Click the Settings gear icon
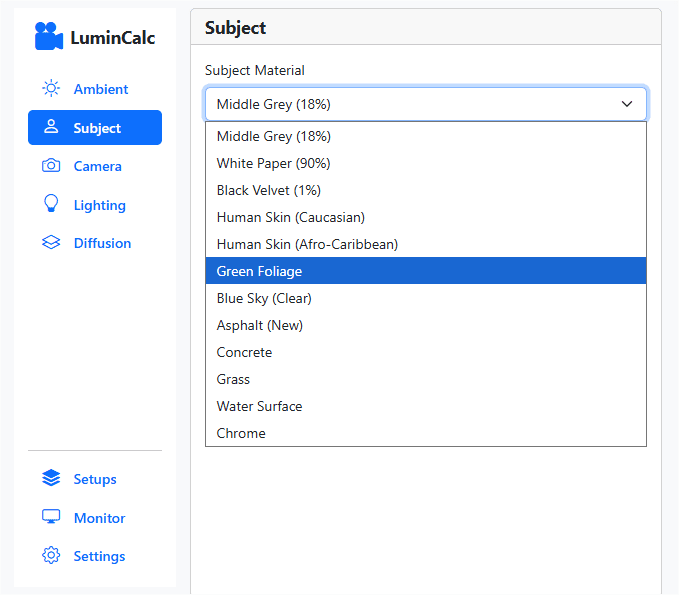 (51, 555)
